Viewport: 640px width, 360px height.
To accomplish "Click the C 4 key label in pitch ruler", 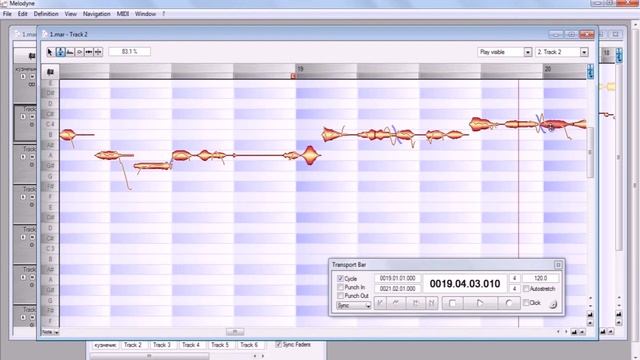I will [50, 124].
